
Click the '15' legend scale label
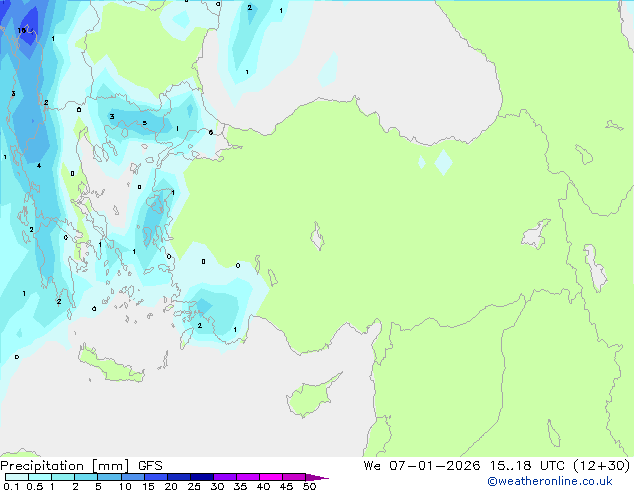coord(148,486)
